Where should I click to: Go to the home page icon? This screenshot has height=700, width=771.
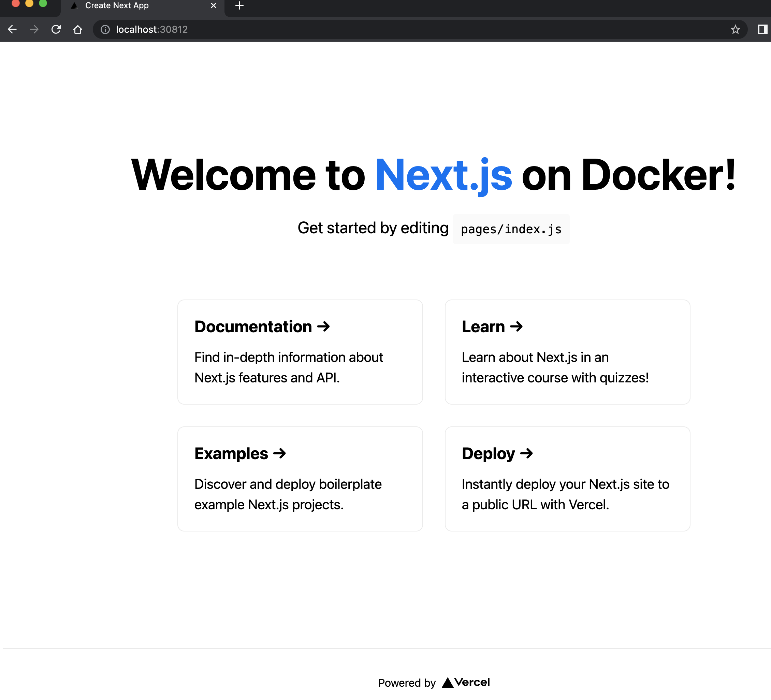coord(78,29)
